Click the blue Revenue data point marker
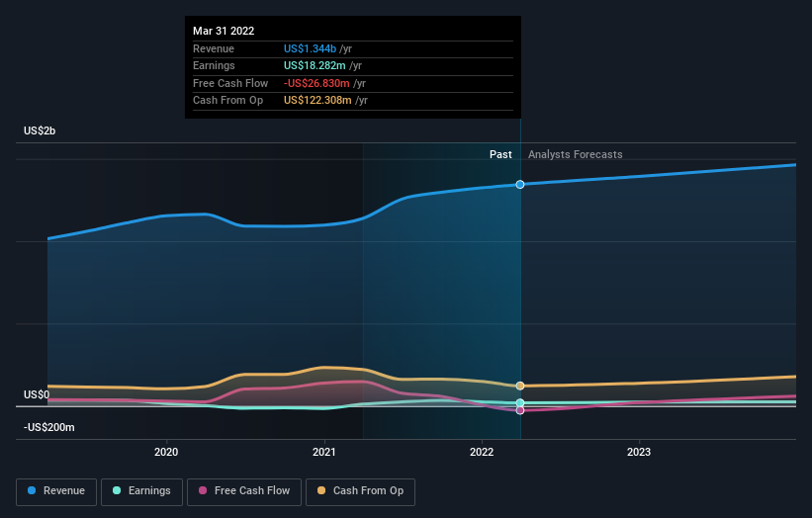The height and width of the screenshot is (518, 812). point(520,185)
